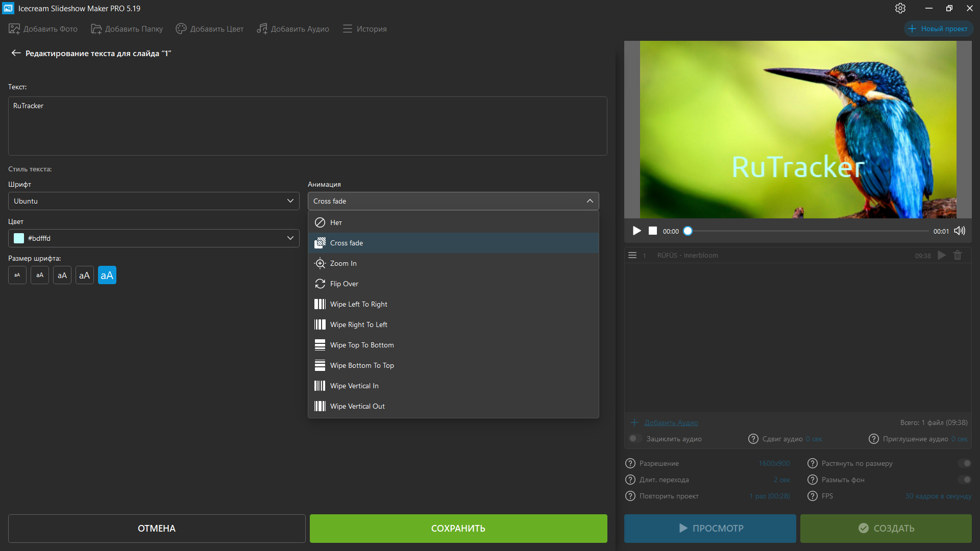980x551 pixels.
Task: Click the ОТМЕНА button
Action: pos(157,529)
